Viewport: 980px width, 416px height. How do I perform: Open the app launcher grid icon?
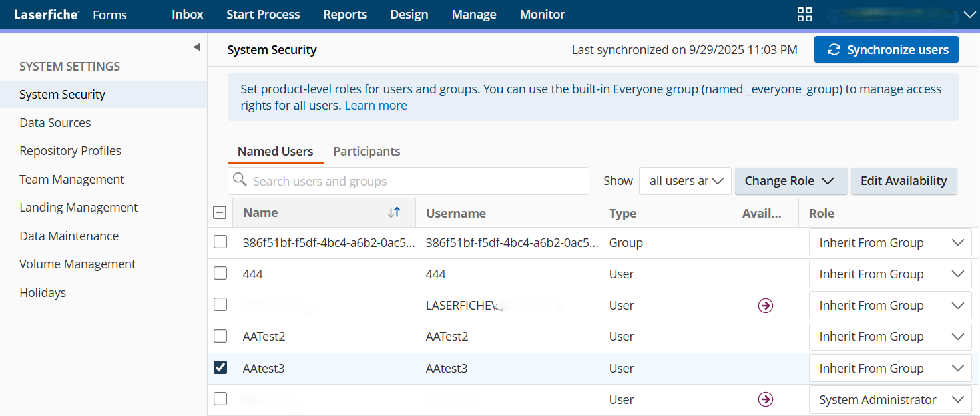[804, 15]
